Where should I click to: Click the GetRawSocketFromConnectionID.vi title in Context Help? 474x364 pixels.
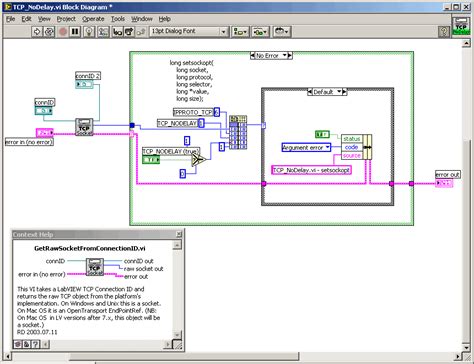pyautogui.click(x=90, y=248)
